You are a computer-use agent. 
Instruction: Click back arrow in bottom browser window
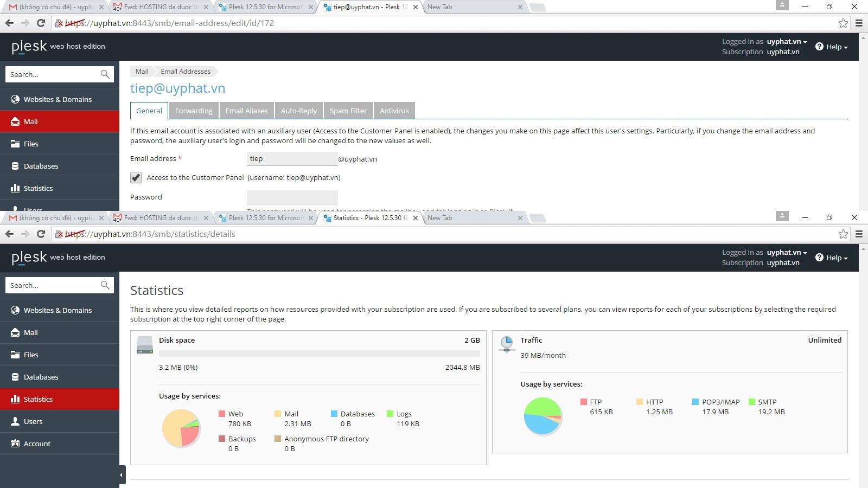coord(9,234)
